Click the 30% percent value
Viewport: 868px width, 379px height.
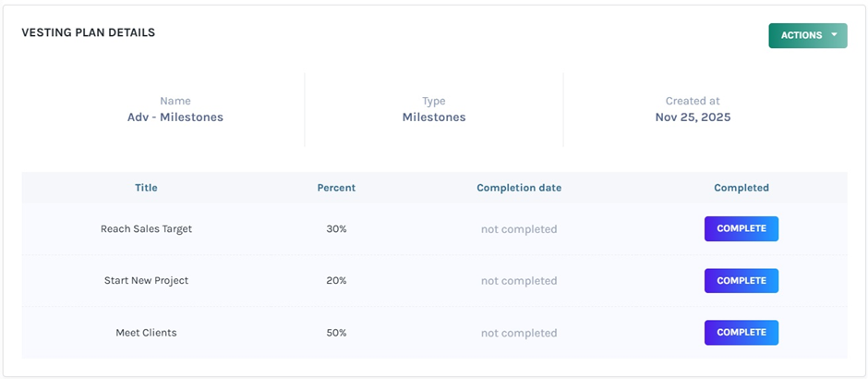tap(336, 228)
